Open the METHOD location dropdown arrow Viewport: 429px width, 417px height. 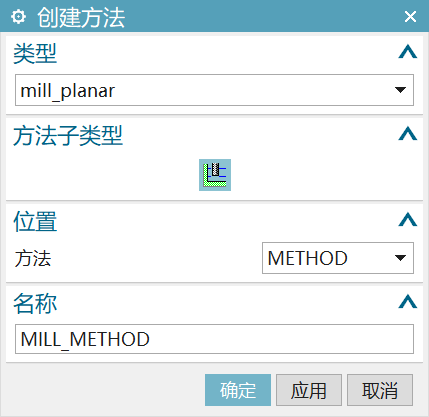(400, 258)
